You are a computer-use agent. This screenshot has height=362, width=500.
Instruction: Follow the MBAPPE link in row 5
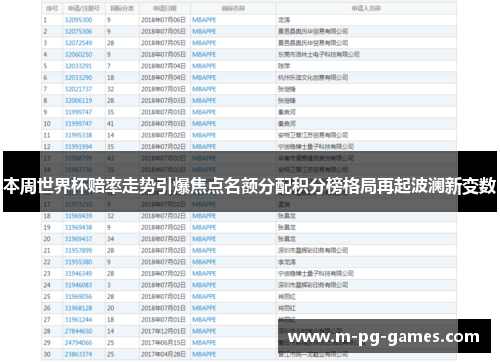point(204,66)
